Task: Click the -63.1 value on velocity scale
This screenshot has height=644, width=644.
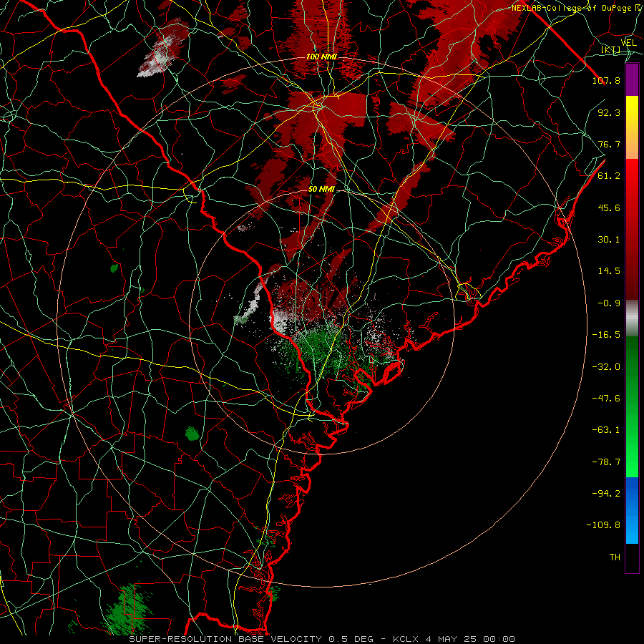Action: pos(606,430)
